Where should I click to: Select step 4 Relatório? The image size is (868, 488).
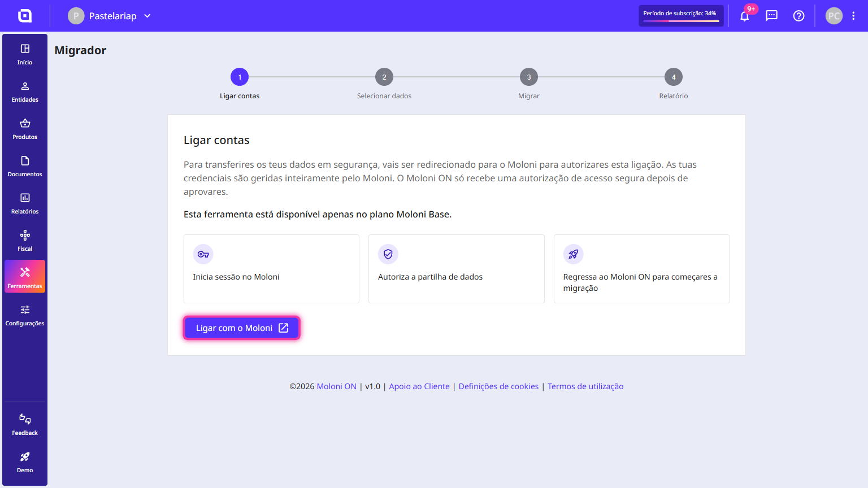674,84
